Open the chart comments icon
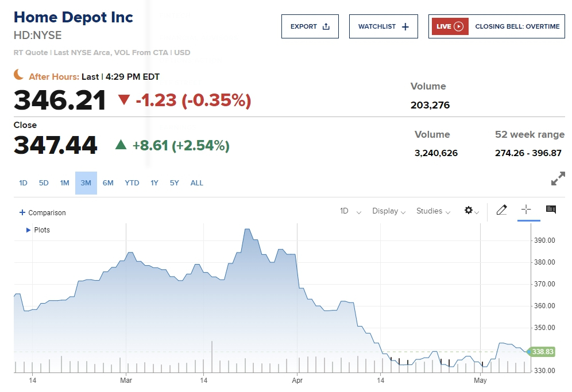 [x=551, y=209]
